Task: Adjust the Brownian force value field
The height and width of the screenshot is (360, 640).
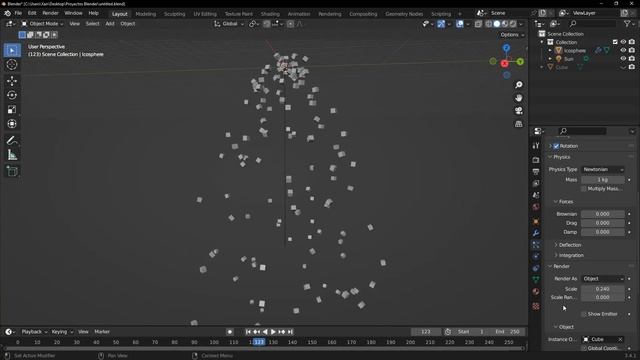Action: coord(602,214)
